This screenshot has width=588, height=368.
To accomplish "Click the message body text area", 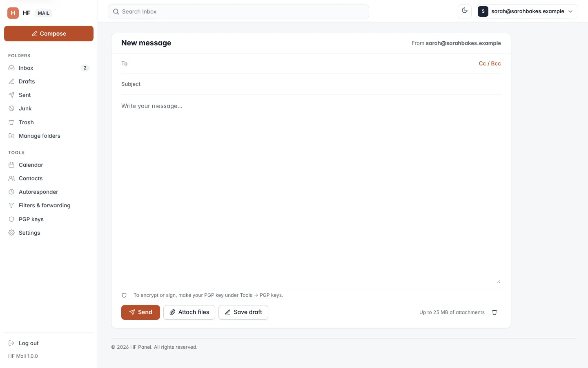I will (x=311, y=191).
